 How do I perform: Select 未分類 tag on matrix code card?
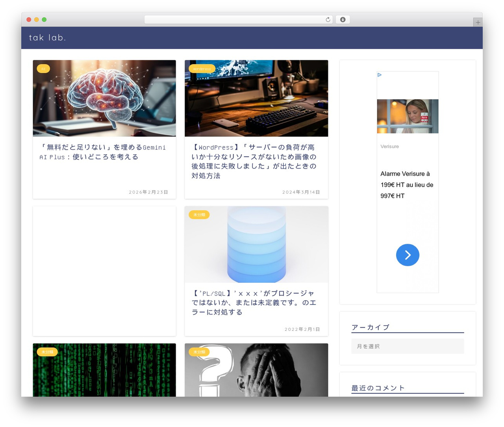[47, 352]
